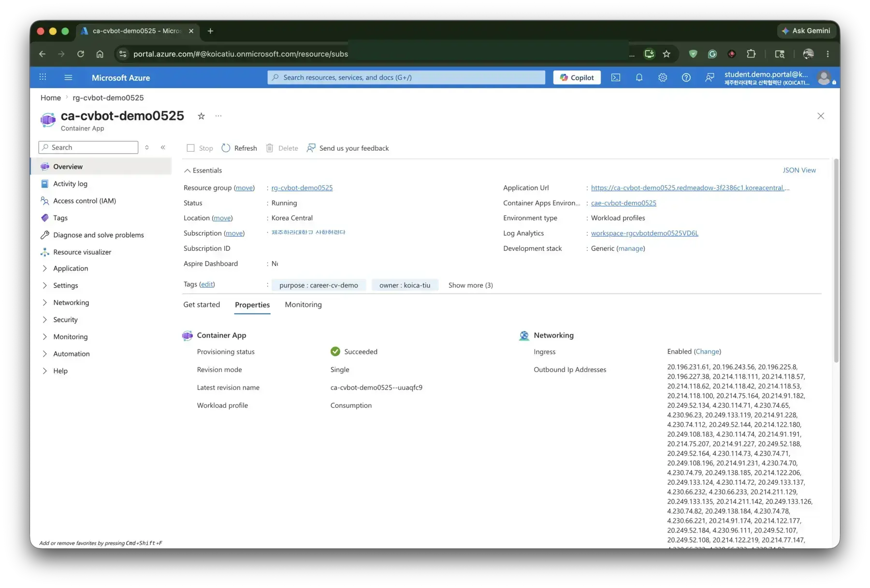This screenshot has width=870, height=588.
Task: Expand the Monitoring sidebar section
Action: [71, 337]
